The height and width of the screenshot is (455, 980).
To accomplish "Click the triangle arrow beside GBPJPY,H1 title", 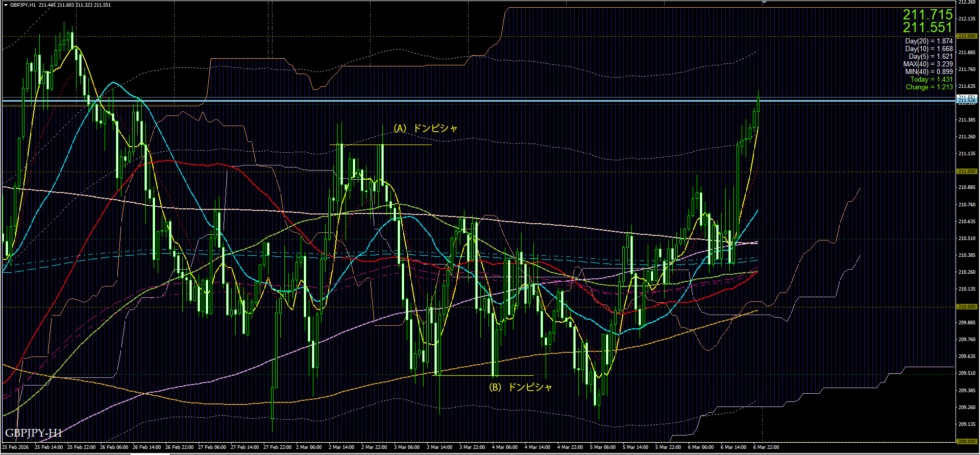I will click(5, 5).
